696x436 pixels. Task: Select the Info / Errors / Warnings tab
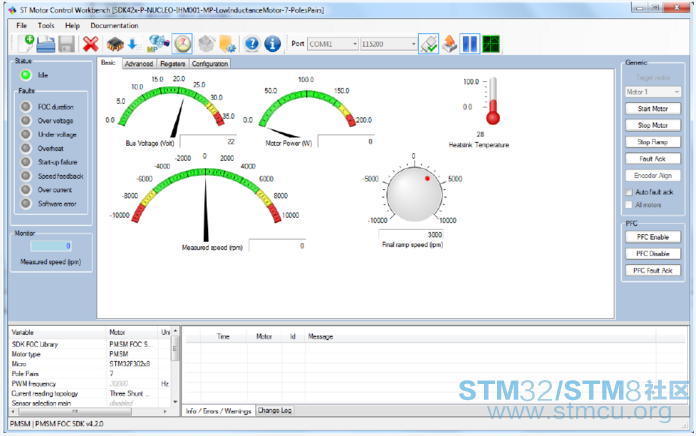click(218, 411)
